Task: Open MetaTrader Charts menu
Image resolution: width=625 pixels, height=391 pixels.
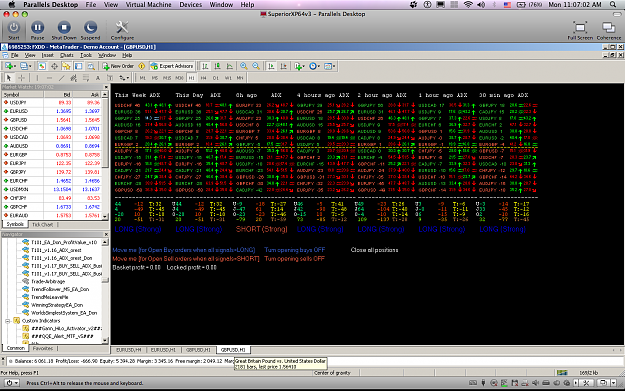Action: tap(67, 55)
